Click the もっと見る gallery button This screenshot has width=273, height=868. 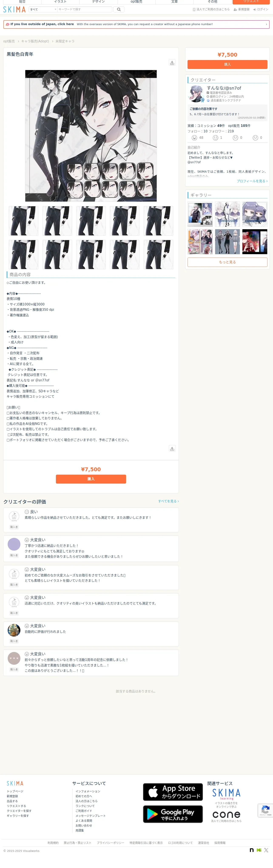[x=227, y=262]
